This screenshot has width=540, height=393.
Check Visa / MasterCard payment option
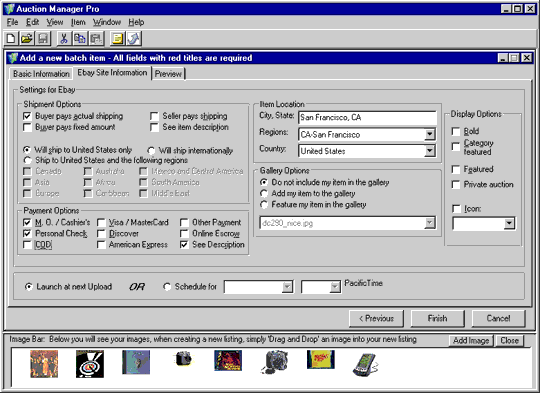pos(101,223)
